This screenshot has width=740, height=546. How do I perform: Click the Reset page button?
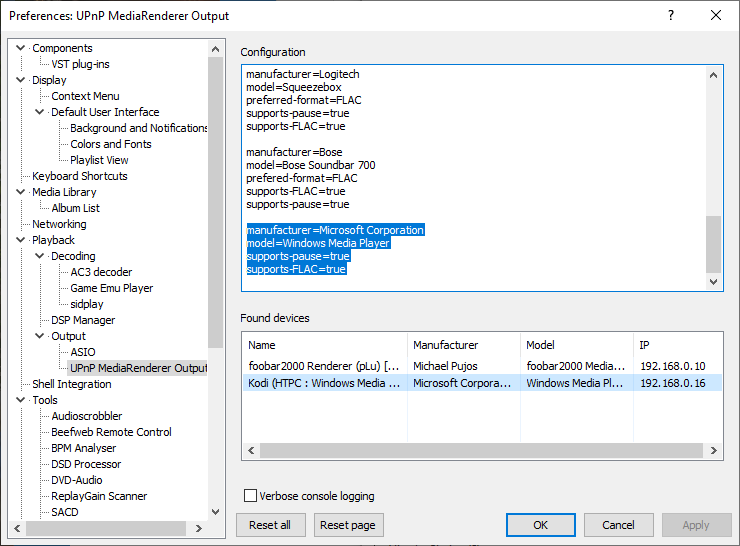click(x=348, y=525)
